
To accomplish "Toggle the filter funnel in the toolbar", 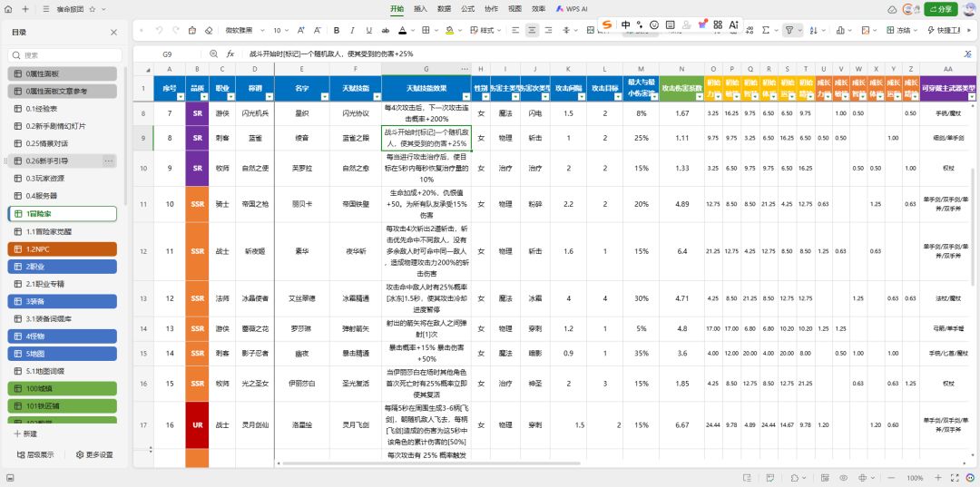I will click(x=789, y=30).
